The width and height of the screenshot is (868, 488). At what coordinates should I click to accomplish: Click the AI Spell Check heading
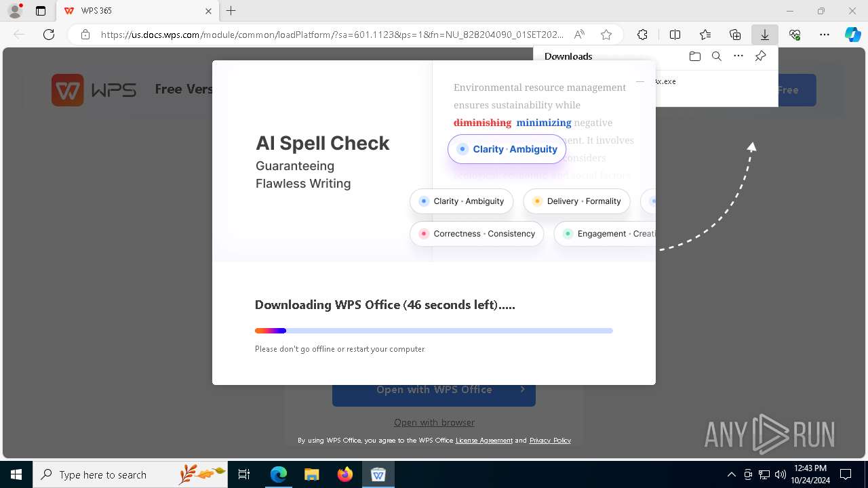click(x=323, y=143)
